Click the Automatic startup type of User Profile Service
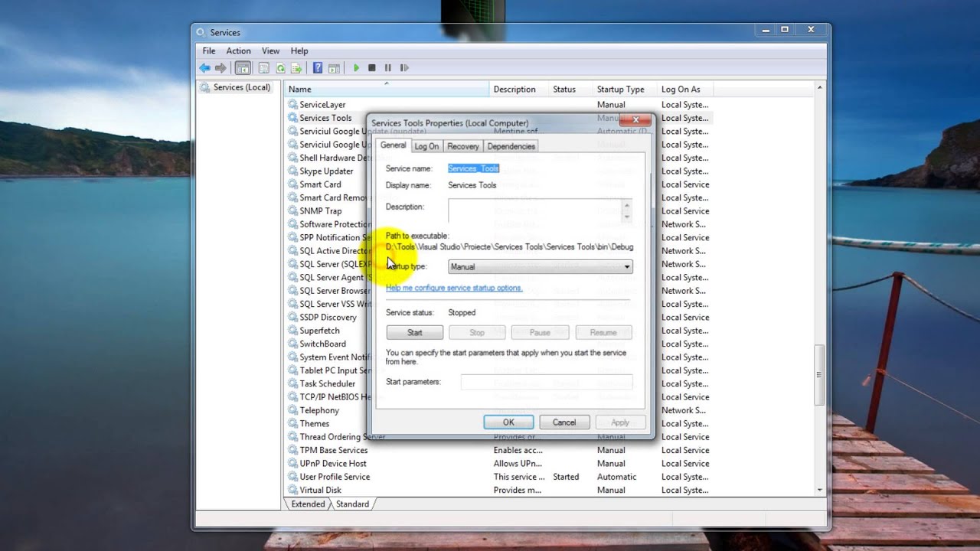980x551 pixels. [x=616, y=477]
